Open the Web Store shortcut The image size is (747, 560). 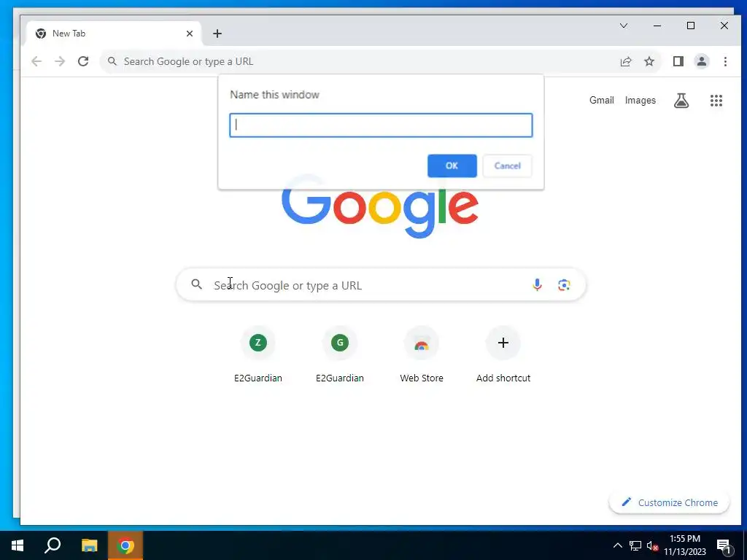pyautogui.click(x=422, y=355)
